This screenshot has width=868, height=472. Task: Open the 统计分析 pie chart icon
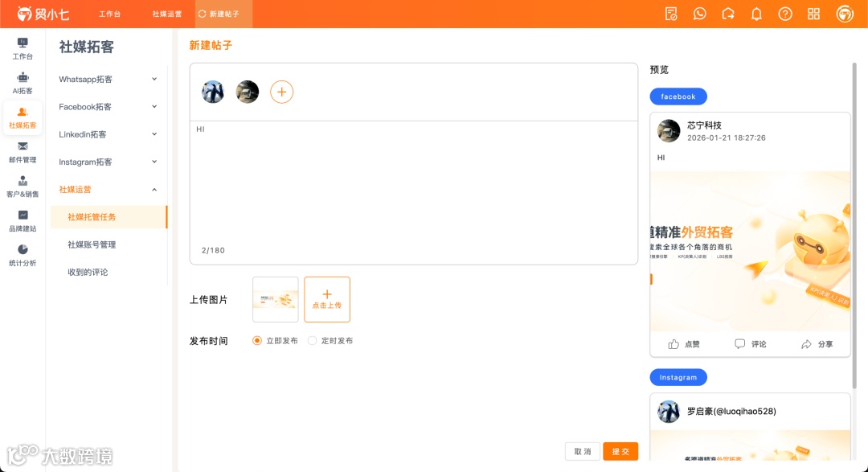click(23, 249)
